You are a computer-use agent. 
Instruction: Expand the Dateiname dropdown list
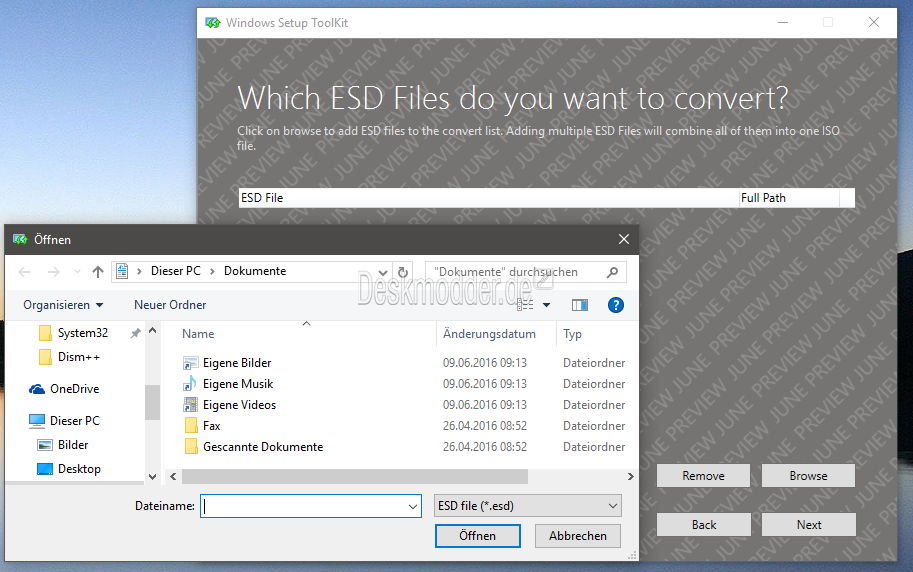click(x=413, y=506)
